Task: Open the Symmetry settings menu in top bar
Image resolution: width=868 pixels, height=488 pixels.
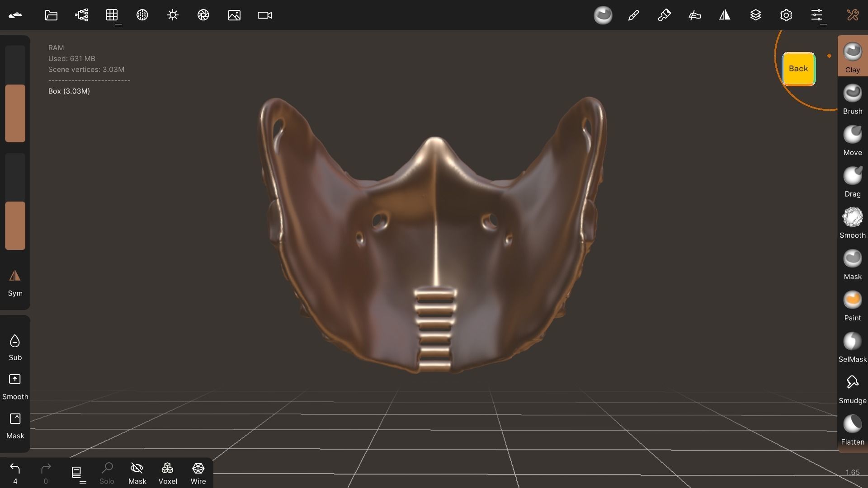Action: pyautogui.click(x=725, y=15)
